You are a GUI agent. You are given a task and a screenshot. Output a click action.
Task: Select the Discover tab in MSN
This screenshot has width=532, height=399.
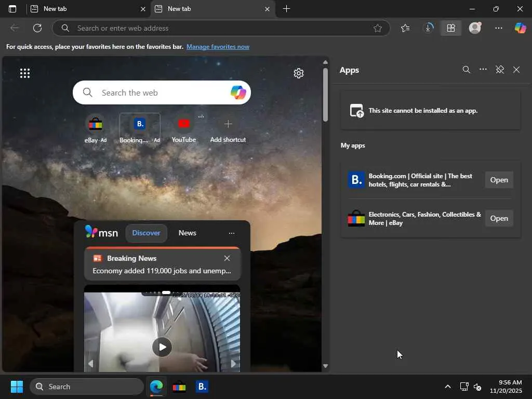(x=146, y=233)
